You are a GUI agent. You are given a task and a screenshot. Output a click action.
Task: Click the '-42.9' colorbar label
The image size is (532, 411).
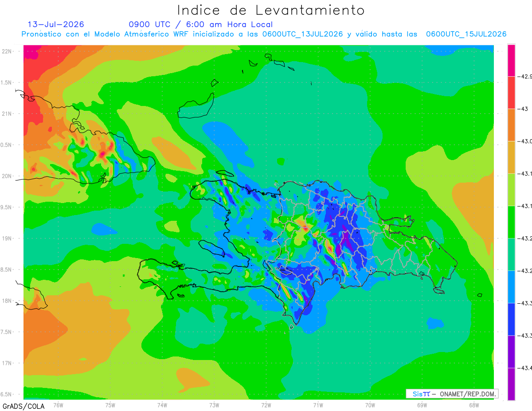tap(525, 76)
